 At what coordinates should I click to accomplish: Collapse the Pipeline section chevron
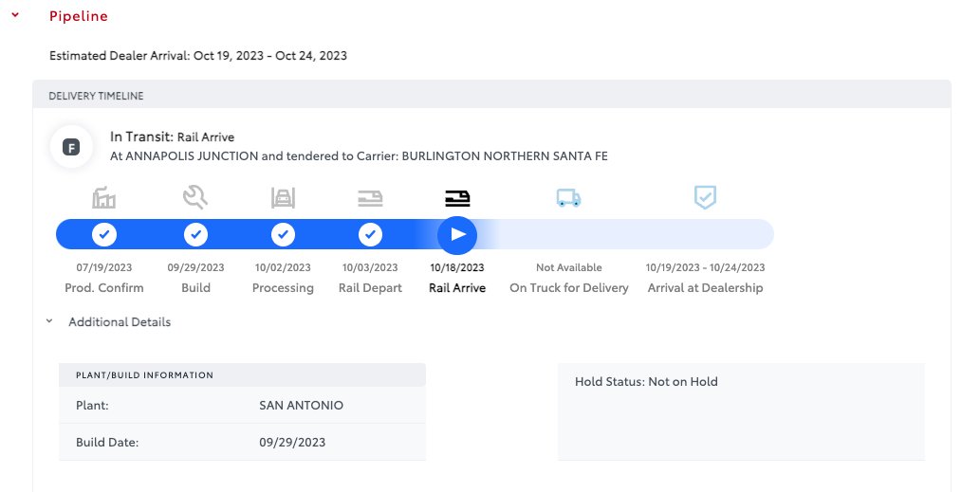tap(15, 15)
